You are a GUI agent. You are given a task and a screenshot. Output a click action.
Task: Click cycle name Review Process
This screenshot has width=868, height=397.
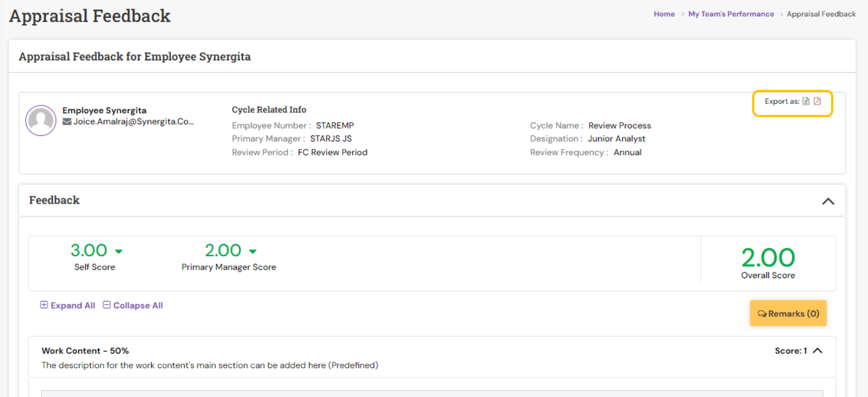pos(620,125)
